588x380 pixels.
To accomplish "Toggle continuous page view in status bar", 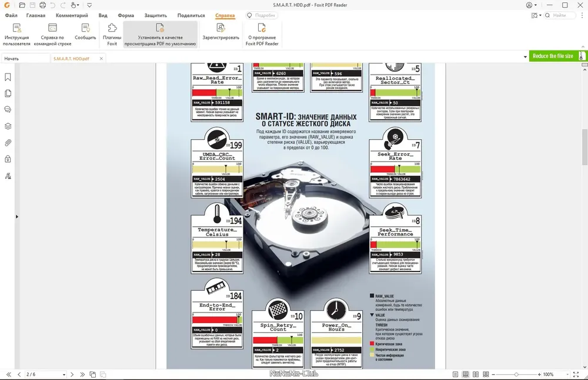I will coord(466,374).
